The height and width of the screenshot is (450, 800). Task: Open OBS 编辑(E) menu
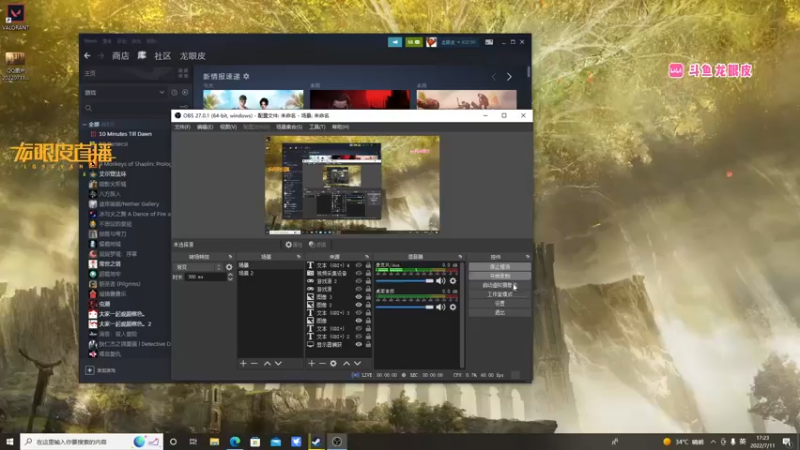205,127
